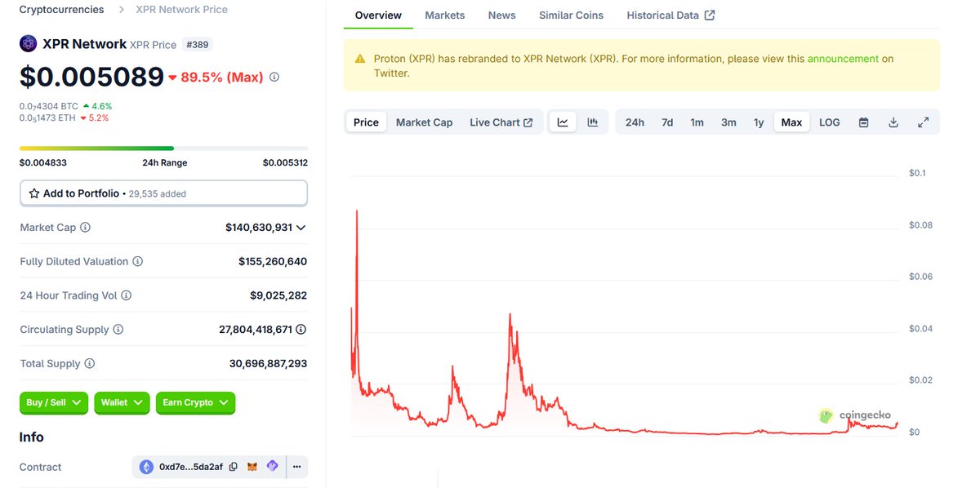
Task: Toggle LOG scale on chart
Action: point(829,122)
